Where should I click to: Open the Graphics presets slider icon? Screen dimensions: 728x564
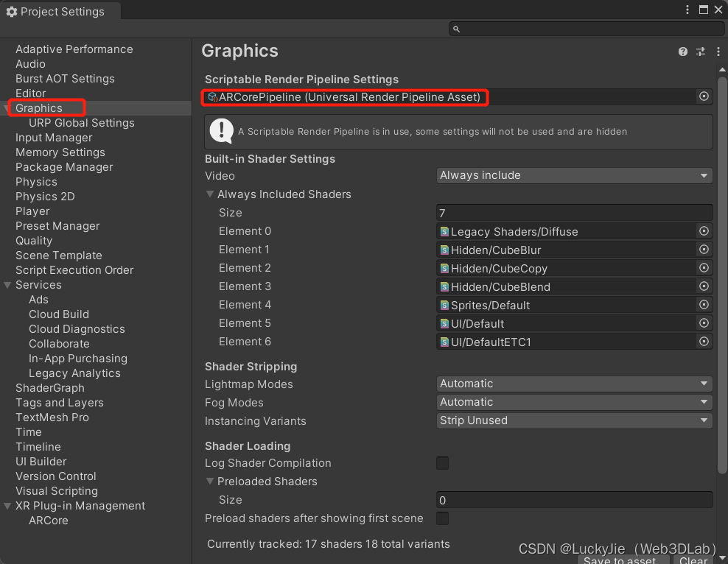(701, 52)
